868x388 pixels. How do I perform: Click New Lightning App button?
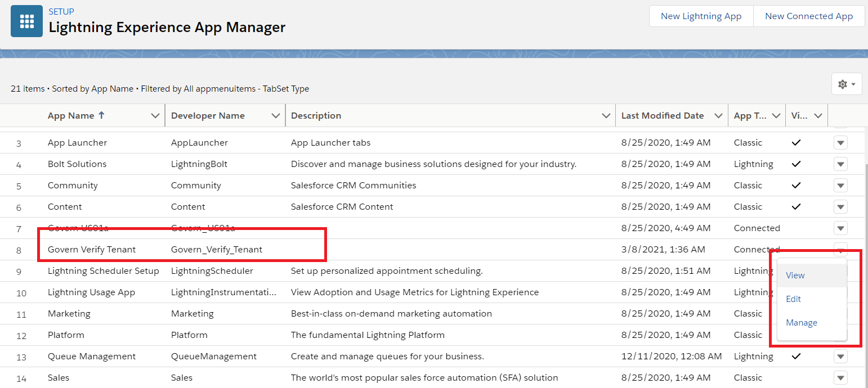701,16
